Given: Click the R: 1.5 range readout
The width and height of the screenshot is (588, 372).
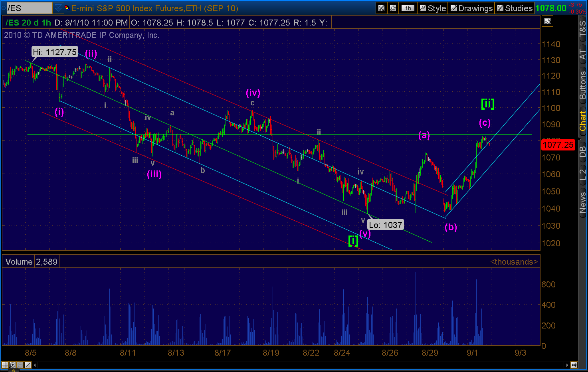Looking at the screenshot, I should [305, 23].
